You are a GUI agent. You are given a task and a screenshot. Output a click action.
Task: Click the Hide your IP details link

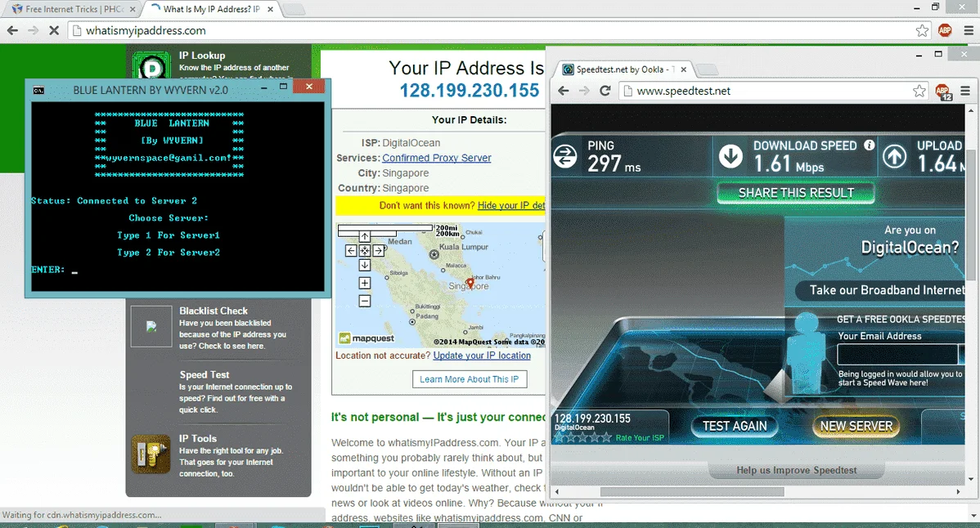point(510,205)
